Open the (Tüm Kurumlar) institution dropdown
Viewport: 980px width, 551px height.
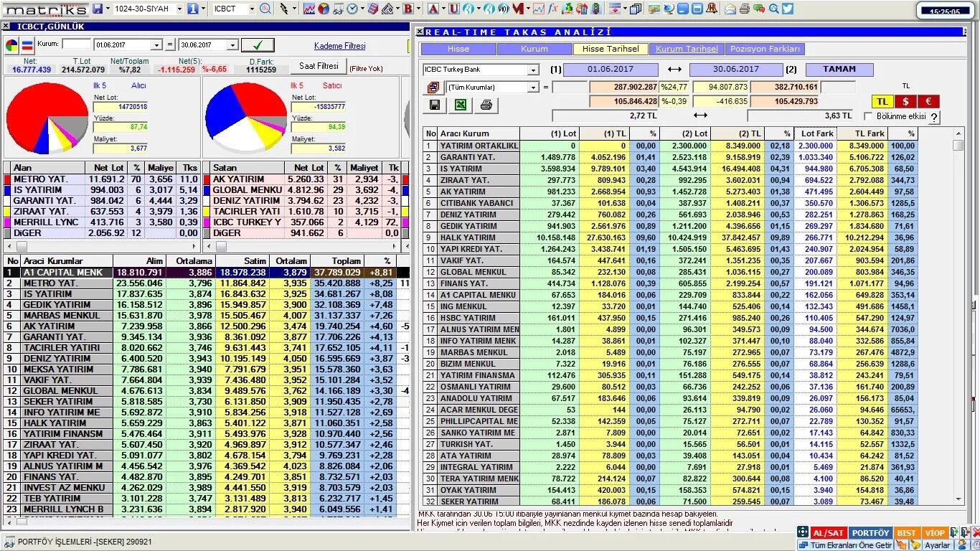tap(533, 87)
